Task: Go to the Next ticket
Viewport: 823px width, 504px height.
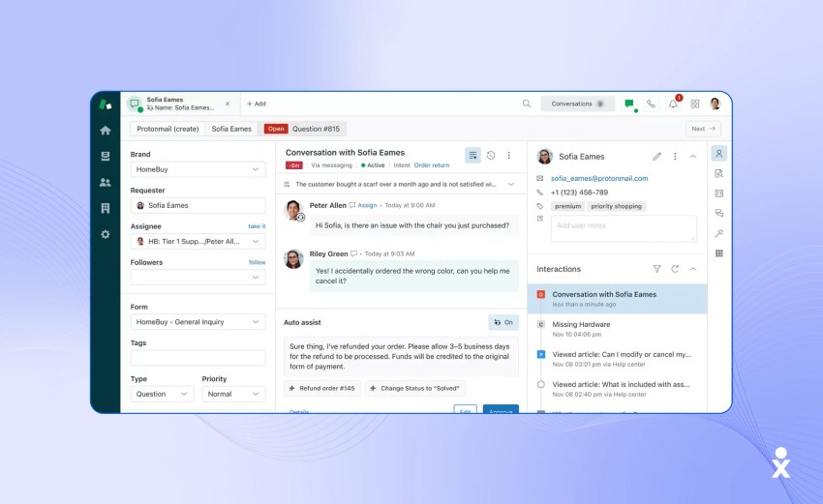Action: coord(703,129)
